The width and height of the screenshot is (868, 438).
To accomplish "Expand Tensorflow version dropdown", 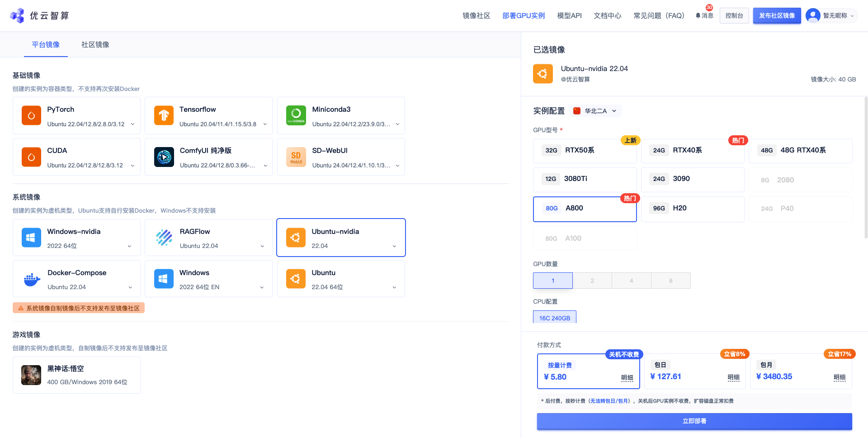I will coord(265,124).
